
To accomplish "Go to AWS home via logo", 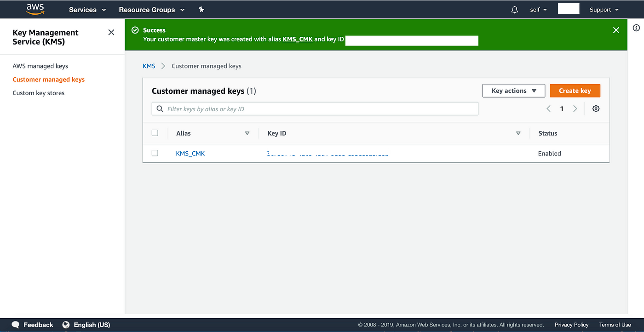I will coord(35,9).
